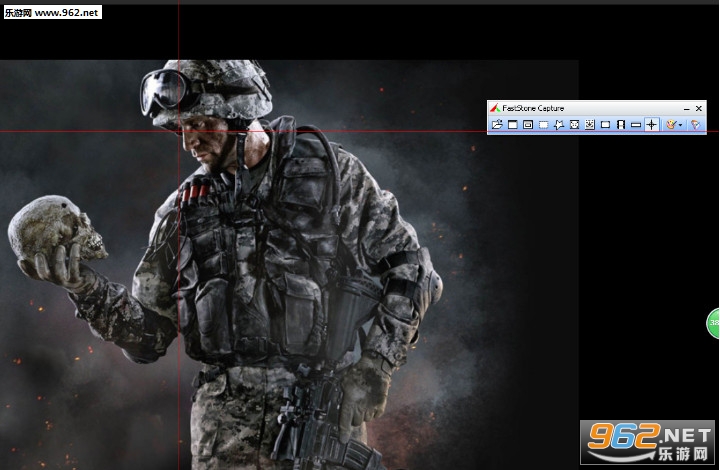720x470 pixels.
Task: Click the green floating circle at right edge
Action: coord(713,323)
